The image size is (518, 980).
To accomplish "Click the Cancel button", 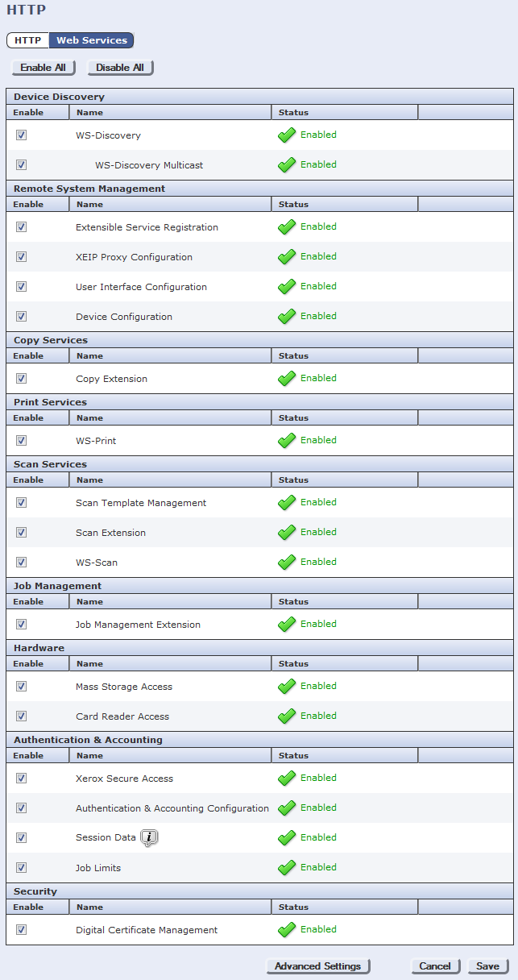I will 435,966.
